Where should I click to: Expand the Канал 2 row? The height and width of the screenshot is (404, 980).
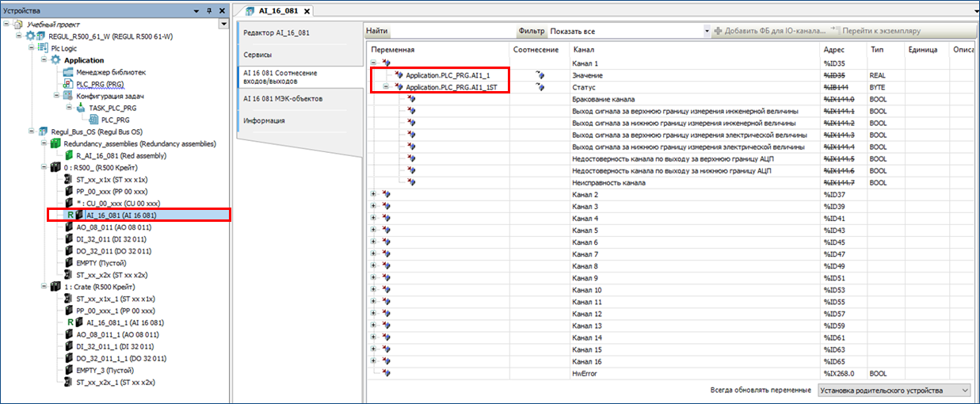374,195
